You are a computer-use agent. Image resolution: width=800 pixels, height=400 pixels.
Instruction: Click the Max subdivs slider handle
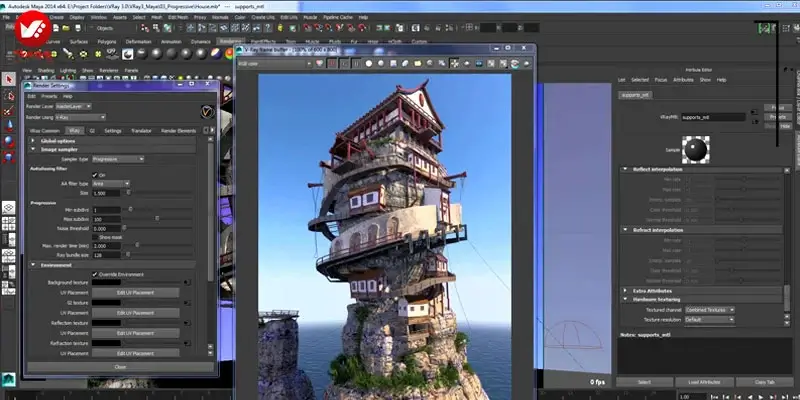tap(157, 218)
